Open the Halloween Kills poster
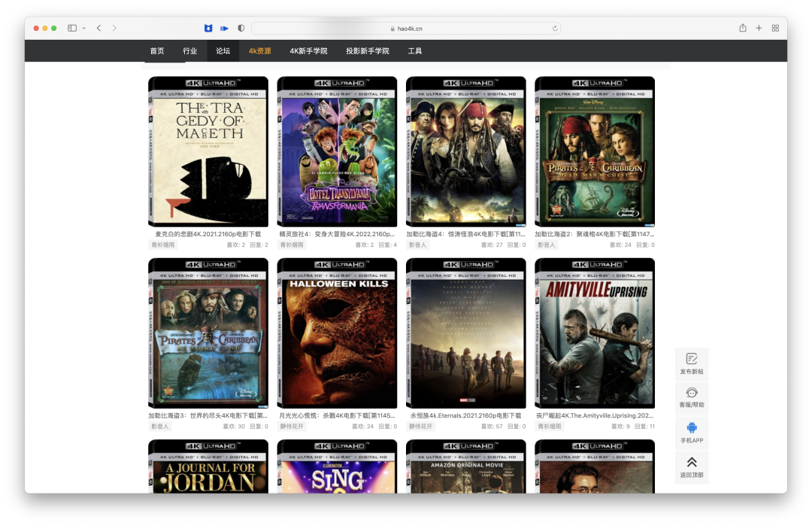 [x=337, y=333]
